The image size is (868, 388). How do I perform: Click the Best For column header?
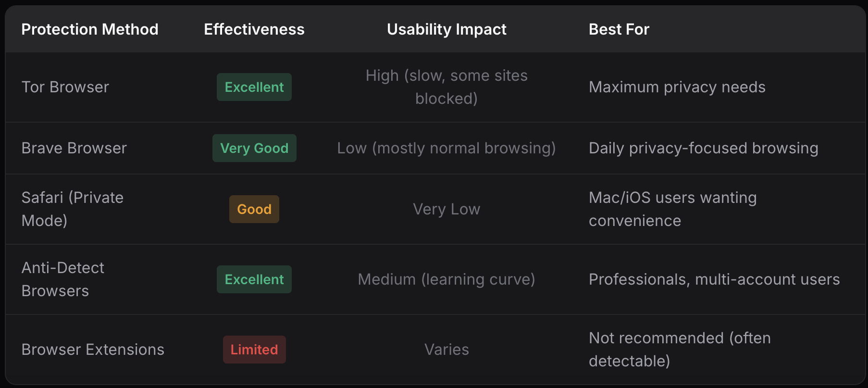tap(619, 29)
